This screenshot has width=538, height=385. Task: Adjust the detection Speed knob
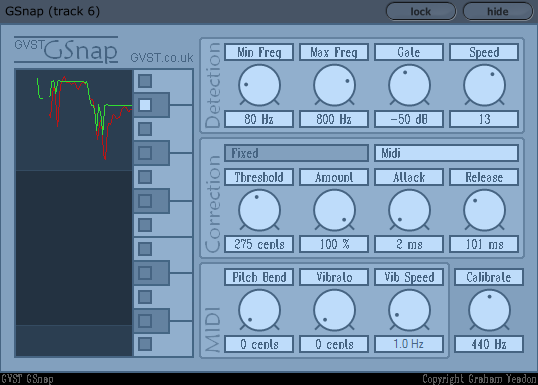coord(484,85)
